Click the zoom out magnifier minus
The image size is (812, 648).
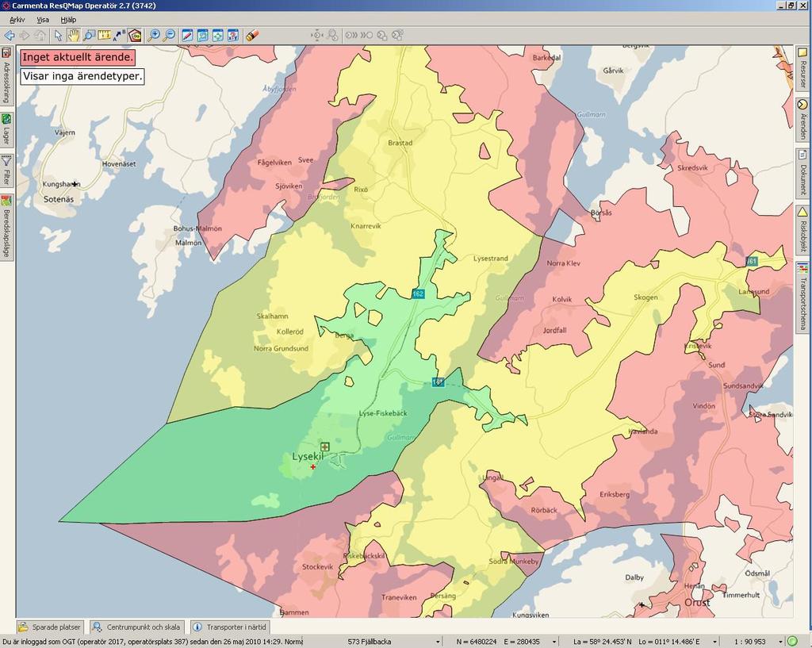pos(170,35)
